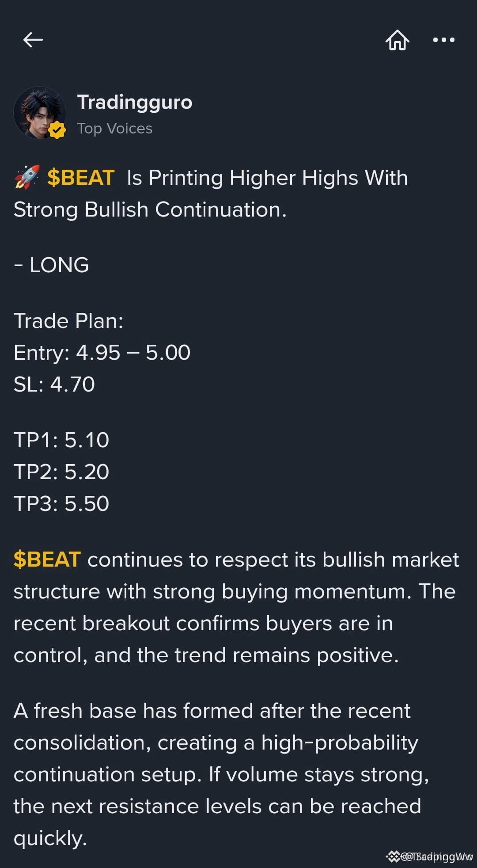477x868 pixels.
Task: Tap the "A fresh base has formed" paragraph
Action: [x=221, y=775]
